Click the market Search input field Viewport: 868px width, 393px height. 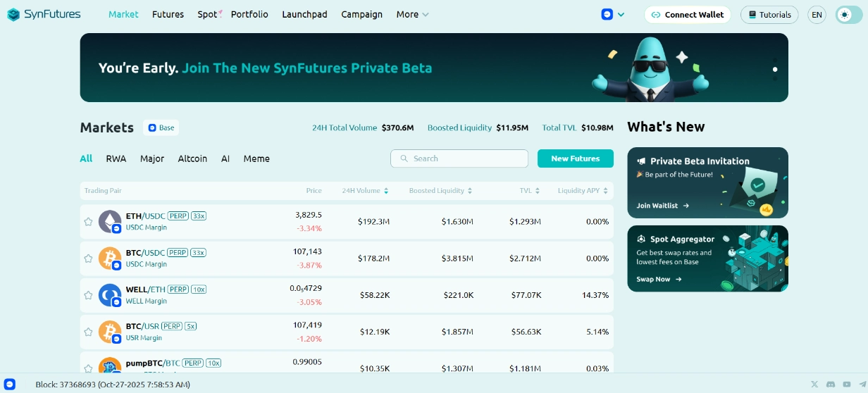(459, 158)
